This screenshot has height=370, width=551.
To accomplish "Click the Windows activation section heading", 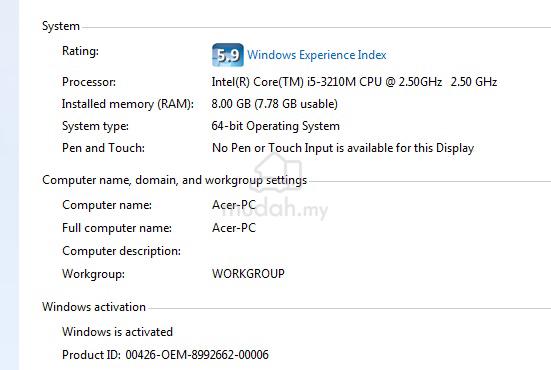I will coord(94,307).
